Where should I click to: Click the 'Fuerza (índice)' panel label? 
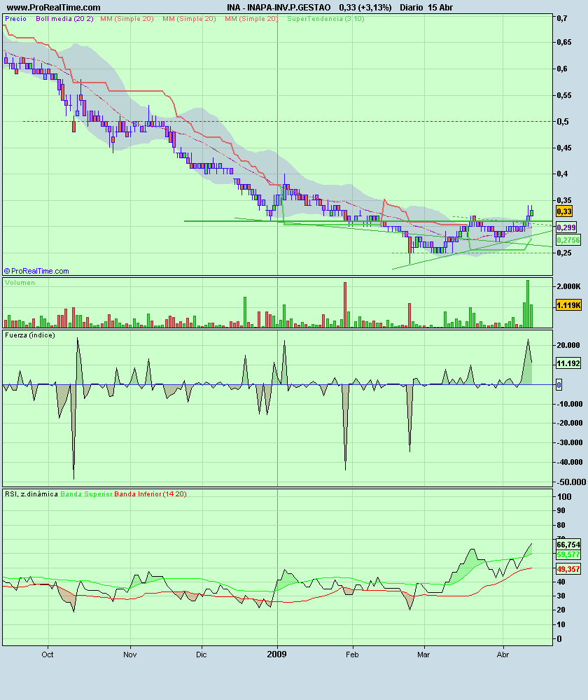(30, 335)
